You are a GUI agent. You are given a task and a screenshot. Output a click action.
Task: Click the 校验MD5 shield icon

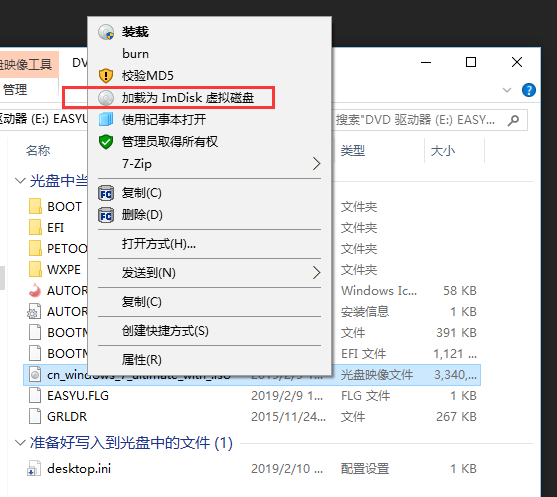[x=106, y=75]
